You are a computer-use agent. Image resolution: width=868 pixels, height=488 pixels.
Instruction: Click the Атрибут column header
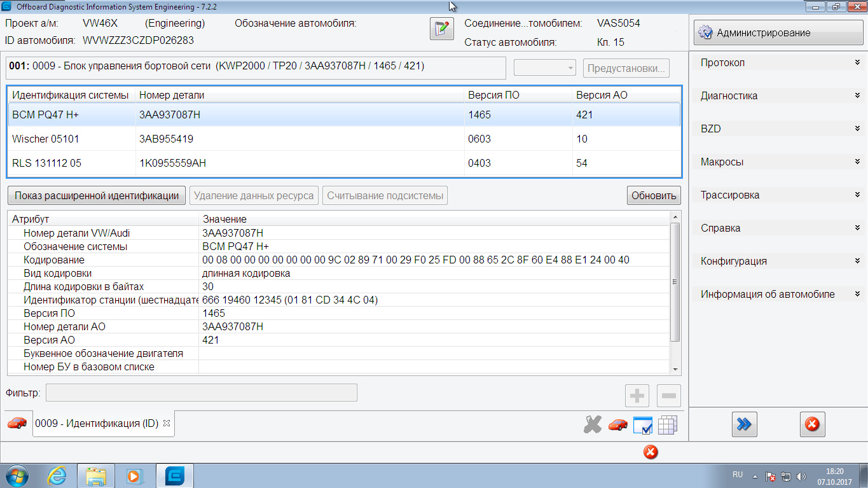pos(103,219)
